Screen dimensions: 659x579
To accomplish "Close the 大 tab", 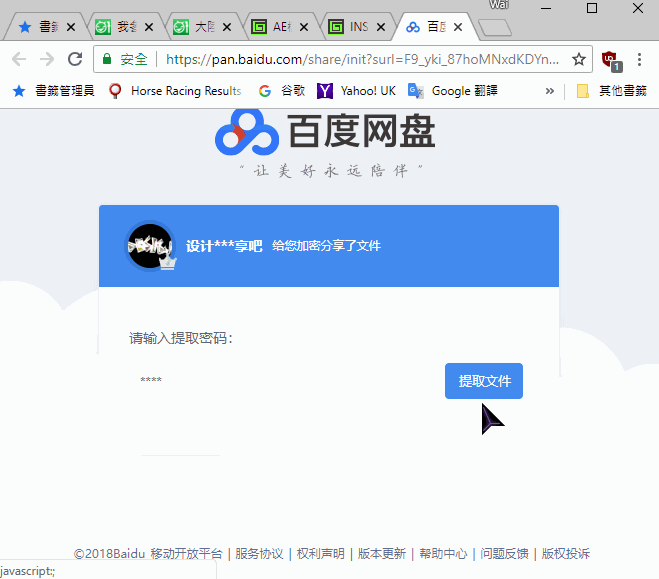I will coord(227,27).
